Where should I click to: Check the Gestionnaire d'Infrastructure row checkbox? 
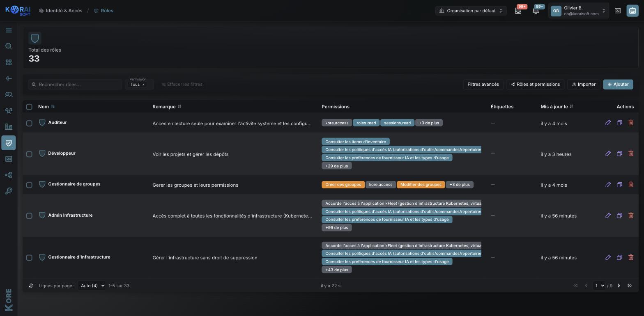pos(29,258)
